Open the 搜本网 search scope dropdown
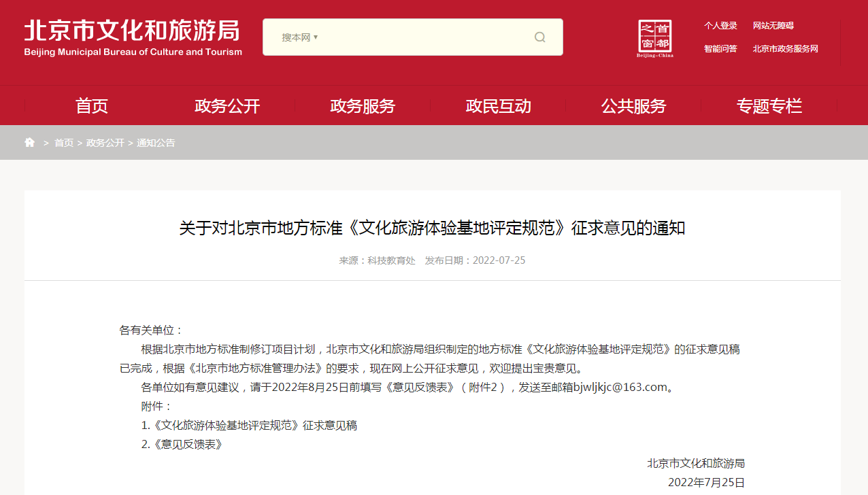The height and width of the screenshot is (495, 868). coord(300,37)
